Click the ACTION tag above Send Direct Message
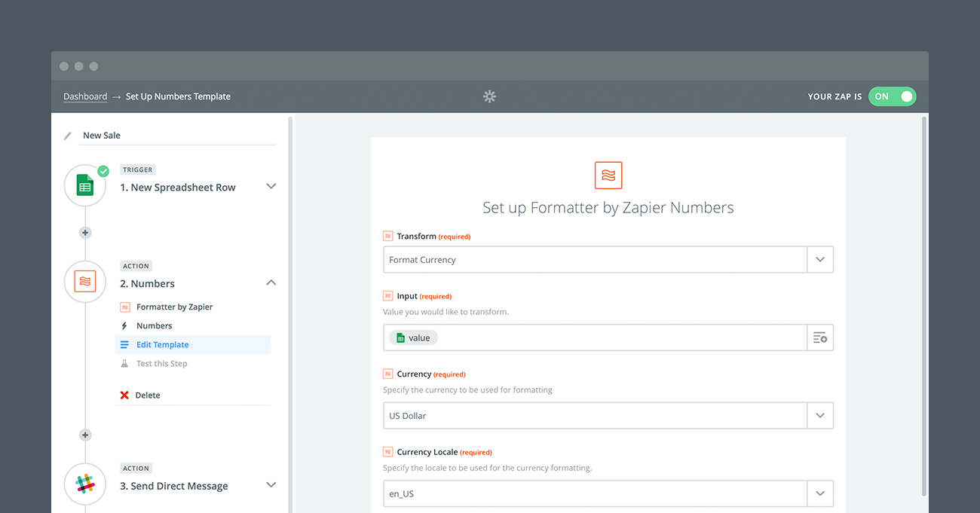The width and height of the screenshot is (980, 513). pos(136,469)
